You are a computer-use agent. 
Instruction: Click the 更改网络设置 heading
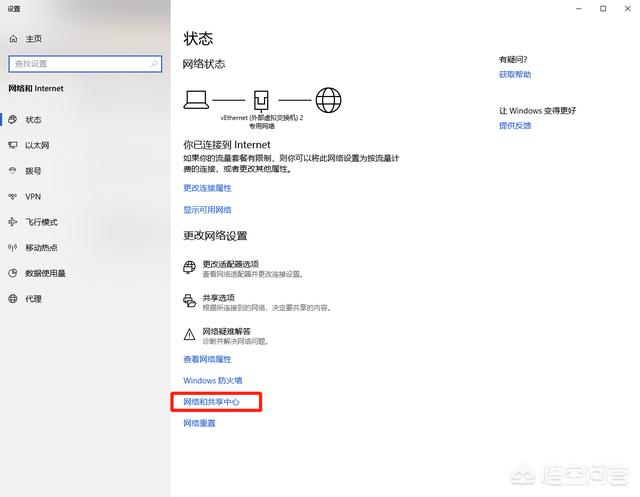pyautogui.click(x=215, y=236)
